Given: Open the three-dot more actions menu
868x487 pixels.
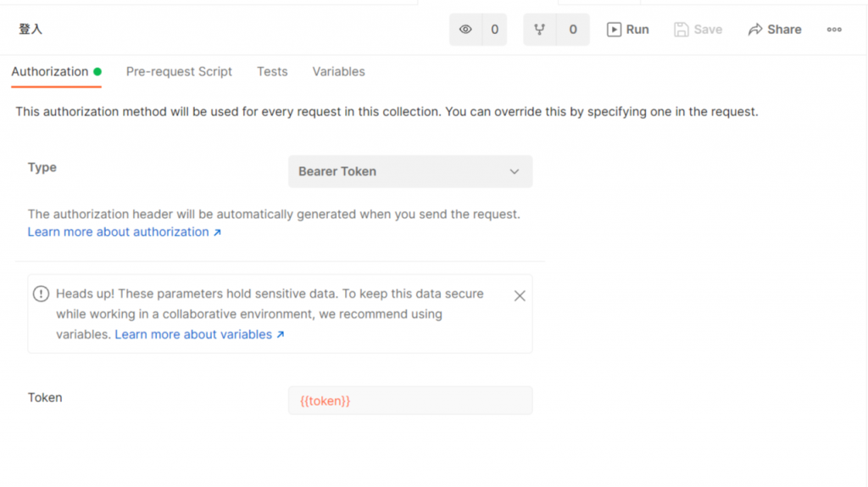Looking at the screenshot, I should click(834, 30).
